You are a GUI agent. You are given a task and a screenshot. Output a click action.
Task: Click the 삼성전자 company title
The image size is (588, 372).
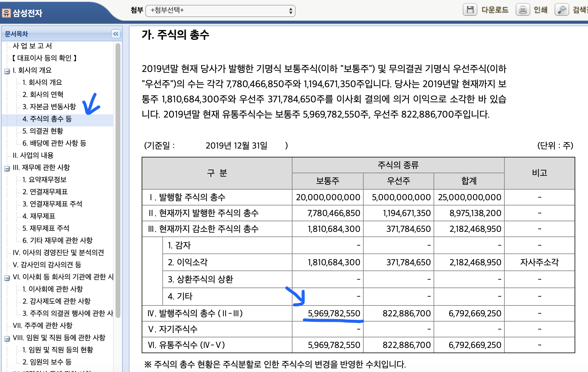coord(27,13)
